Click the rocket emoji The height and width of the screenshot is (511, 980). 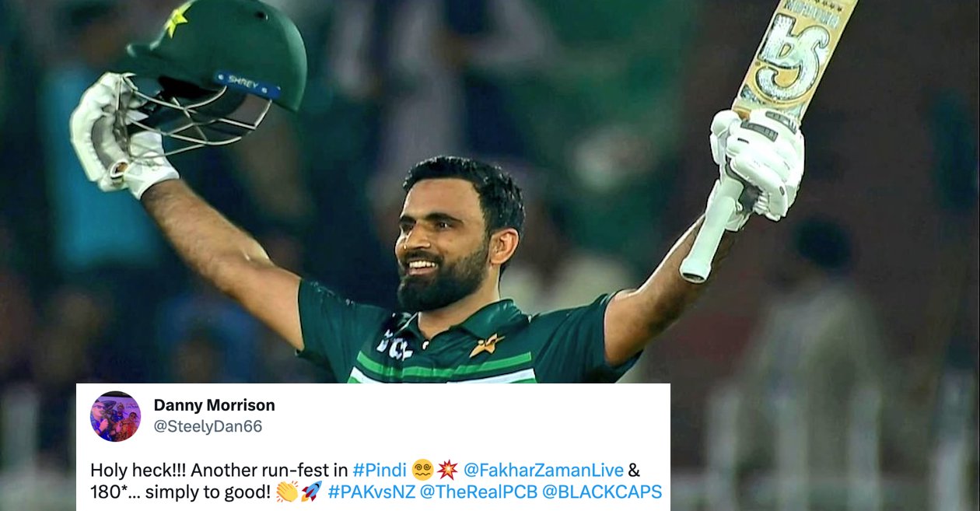(311, 492)
